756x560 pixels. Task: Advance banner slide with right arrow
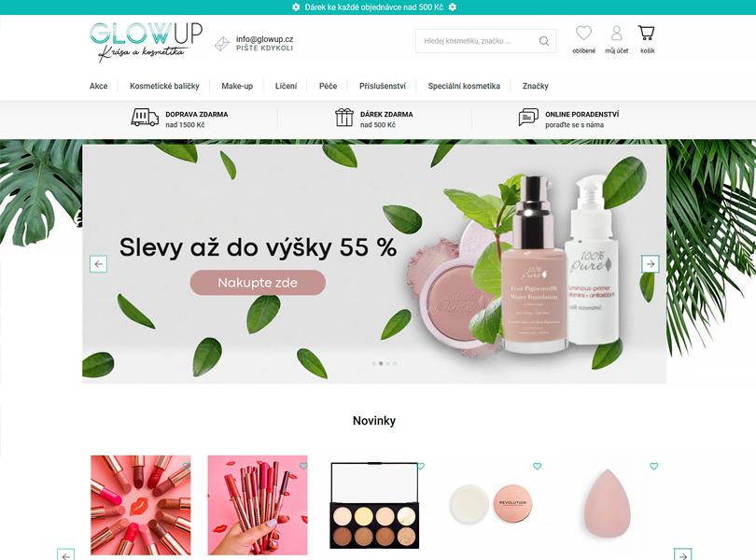click(651, 264)
